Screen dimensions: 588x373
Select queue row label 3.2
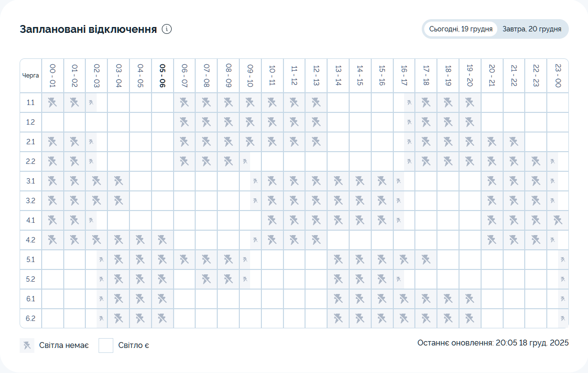point(30,201)
